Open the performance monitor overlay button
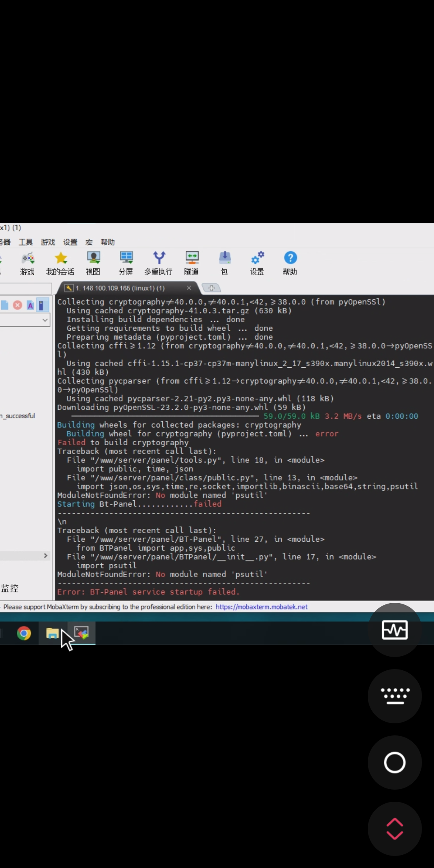The image size is (434, 868). point(395,630)
